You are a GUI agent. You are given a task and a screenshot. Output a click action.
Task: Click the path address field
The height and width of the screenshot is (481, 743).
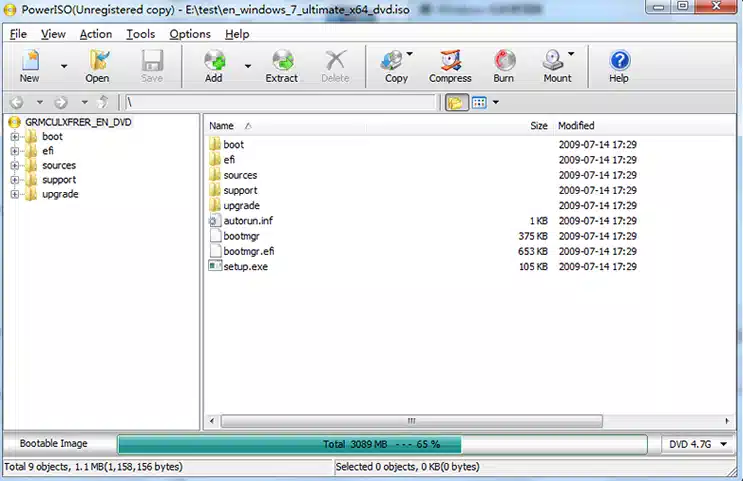[280, 102]
